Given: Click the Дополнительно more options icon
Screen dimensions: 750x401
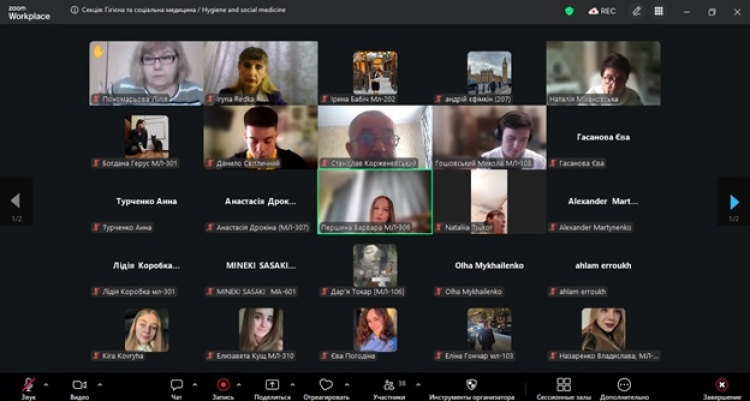Looking at the screenshot, I should click(x=624, y=385).
